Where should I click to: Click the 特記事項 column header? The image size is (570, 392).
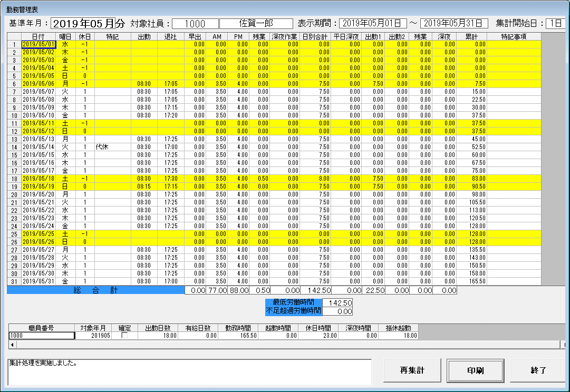click(x=514, y=36)
